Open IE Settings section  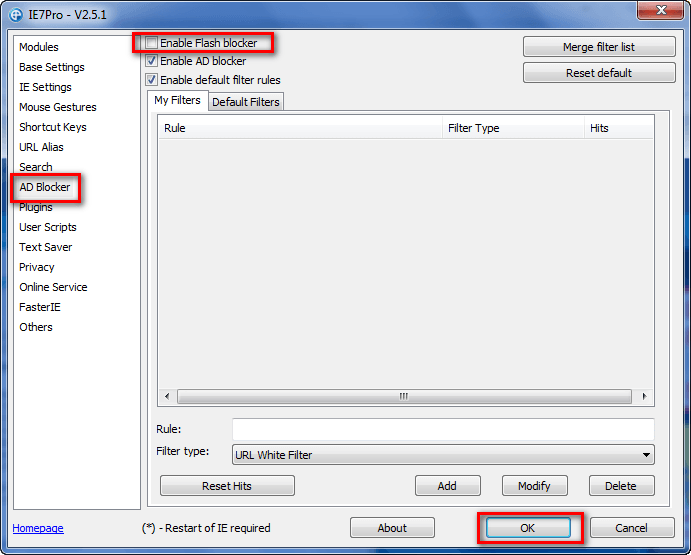[45, 87]
